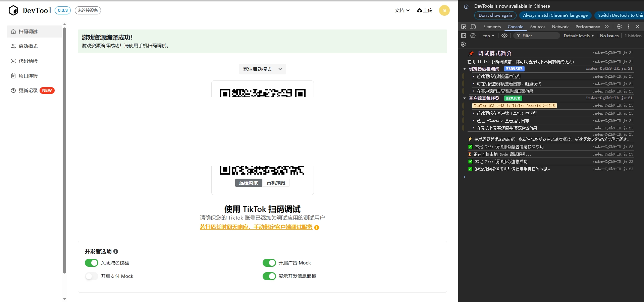Open the top JavaScript context dropdown
Screen dimensions: 644x302
pos(489,36)
